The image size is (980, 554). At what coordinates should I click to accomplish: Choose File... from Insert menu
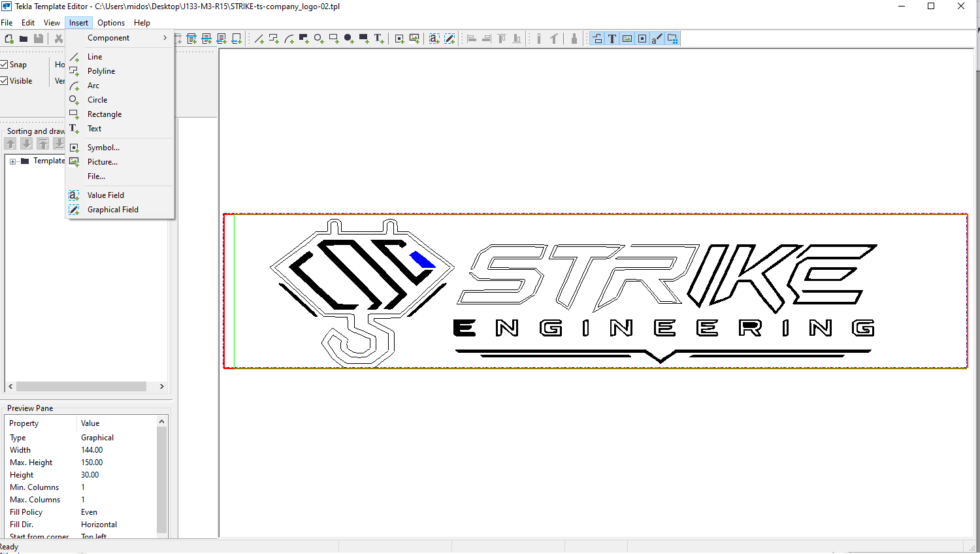coord(120,176)
